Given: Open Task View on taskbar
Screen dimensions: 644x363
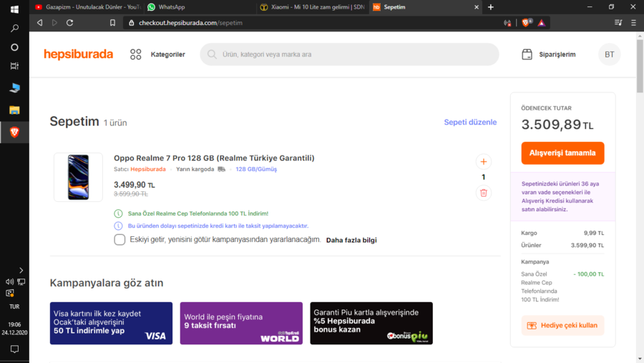Looking at the screenshot, I should pyautogui.click(x=14, y=66).
